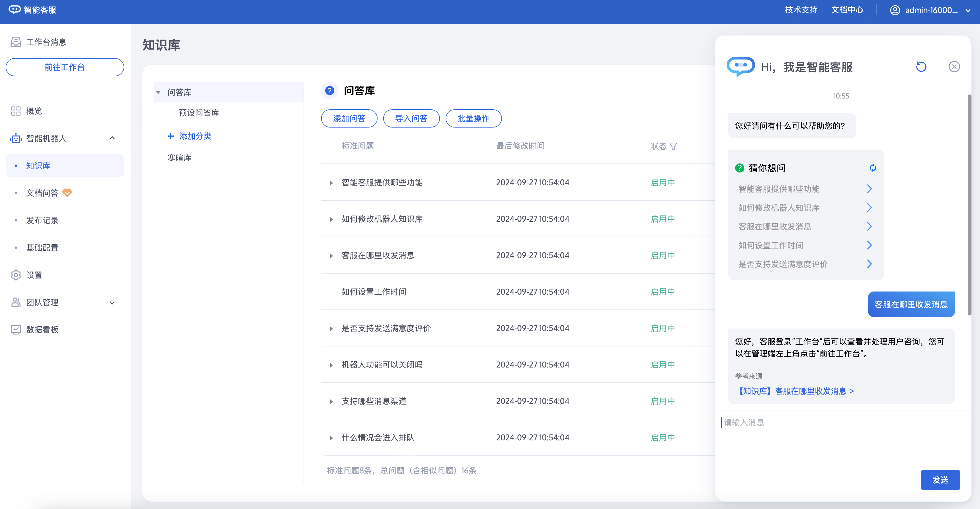Click the 工作台消息 inbox icon
Image resolution: width=980 pixels, height=509 pixels.
[x=16, y=42]
